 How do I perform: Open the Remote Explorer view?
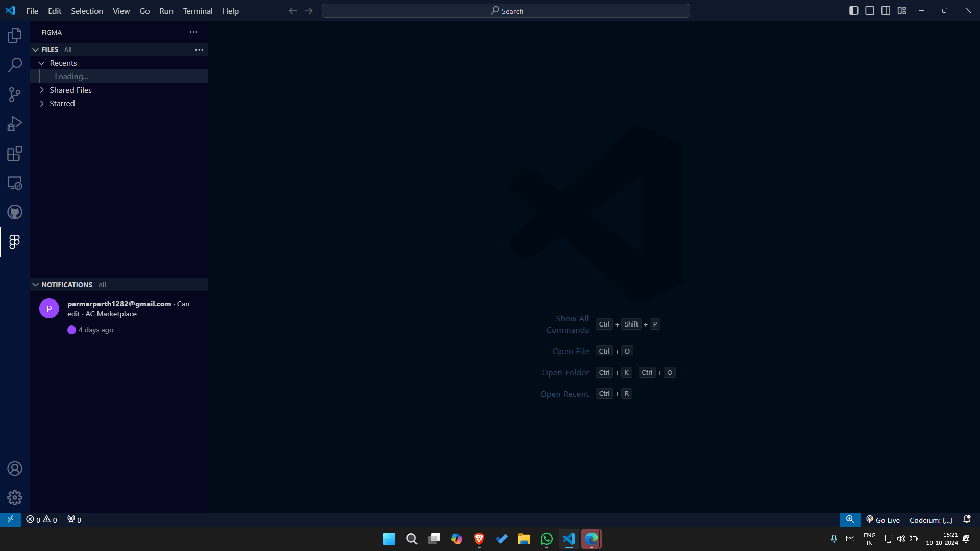15,183
